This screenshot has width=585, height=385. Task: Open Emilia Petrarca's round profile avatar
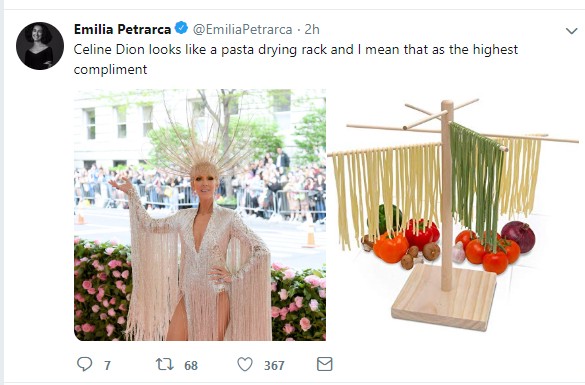40,46
